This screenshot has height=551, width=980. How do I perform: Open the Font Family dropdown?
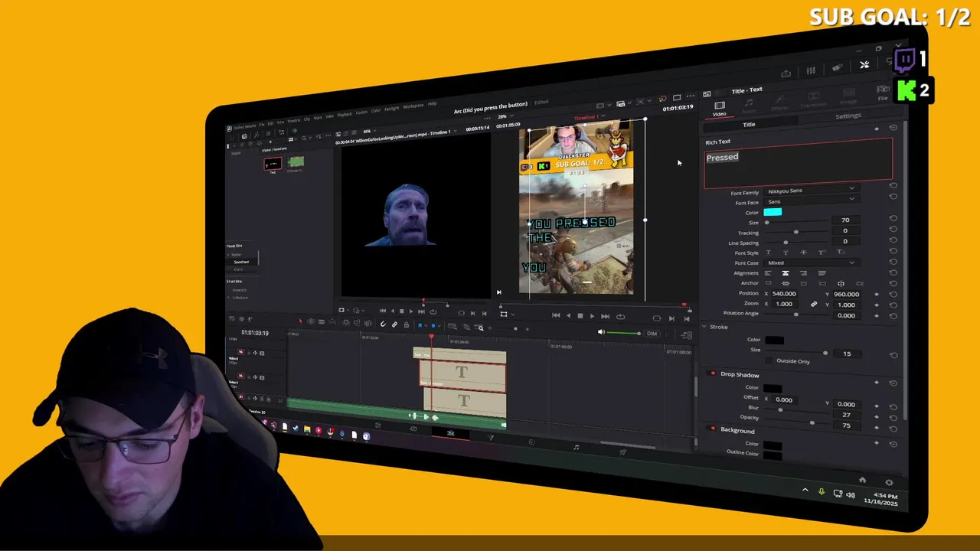click(811, 189)
